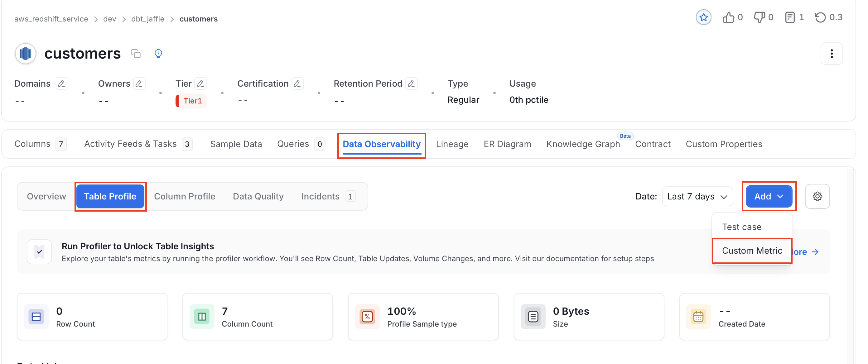868x364 pixels.
Task: Open the Last 7 days date dropdown
Action: click(x=697, y=196)
